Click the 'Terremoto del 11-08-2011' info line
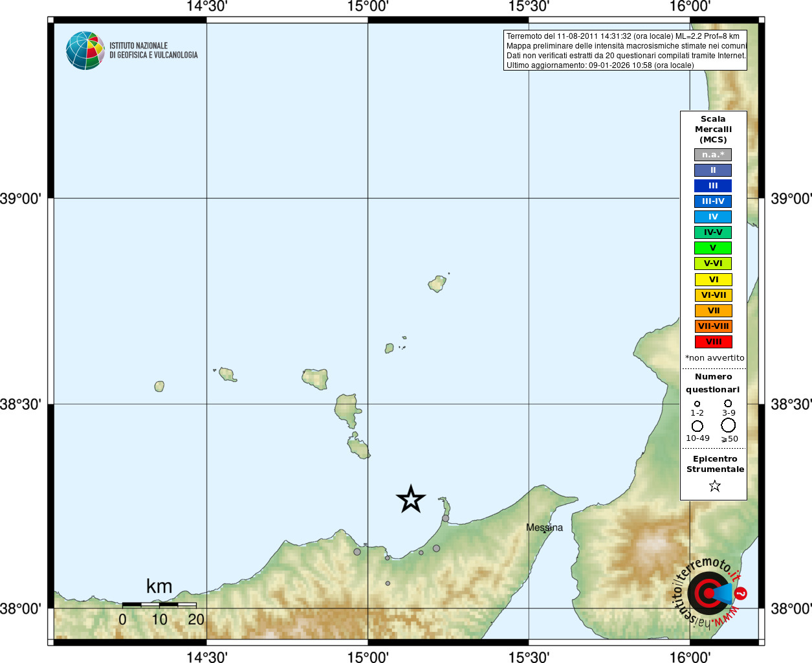The width and height of the screenshot is (812, 663). point(623,36)
